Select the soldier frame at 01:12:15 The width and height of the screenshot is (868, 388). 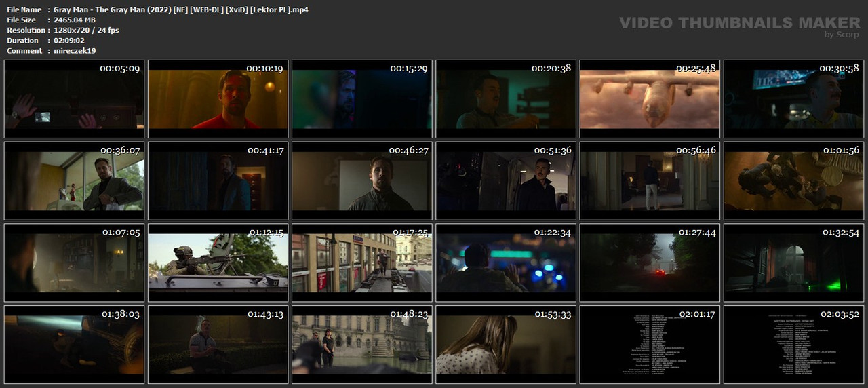point(218,263)
